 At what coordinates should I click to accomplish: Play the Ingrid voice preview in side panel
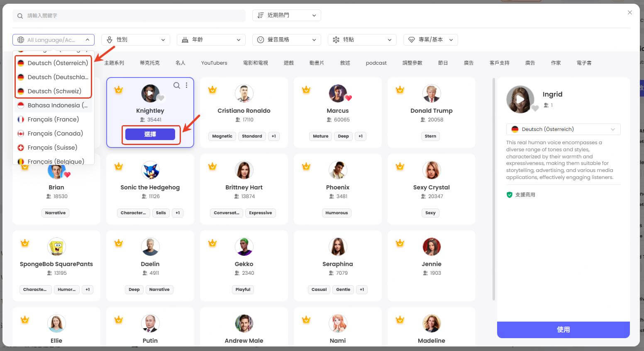520,99
